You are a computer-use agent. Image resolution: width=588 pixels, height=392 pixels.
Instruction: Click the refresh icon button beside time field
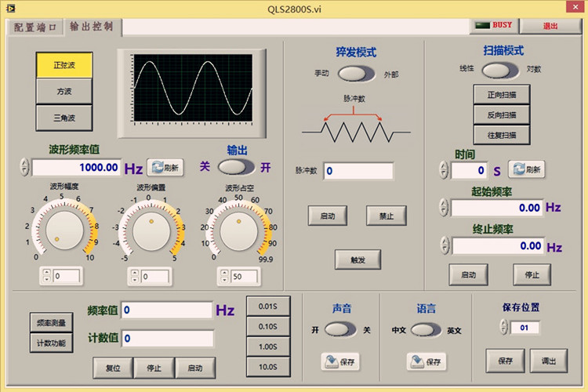[x=526, y=169]
